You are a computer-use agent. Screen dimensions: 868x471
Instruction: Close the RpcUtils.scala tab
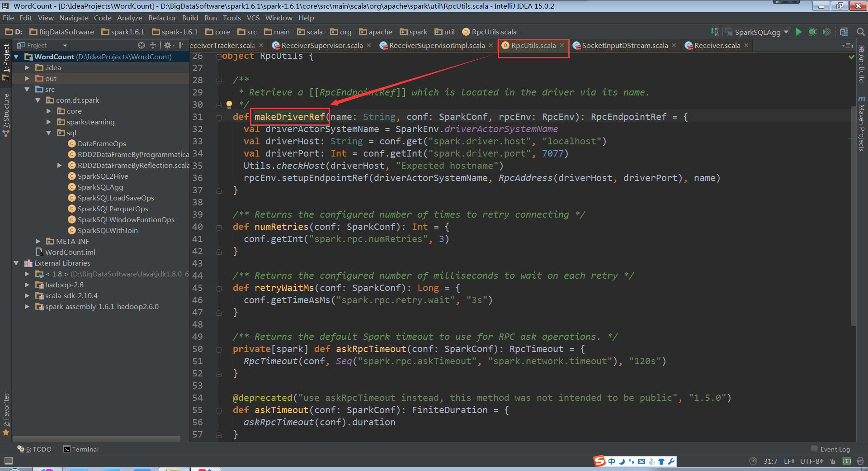click(x=562, y=45)
